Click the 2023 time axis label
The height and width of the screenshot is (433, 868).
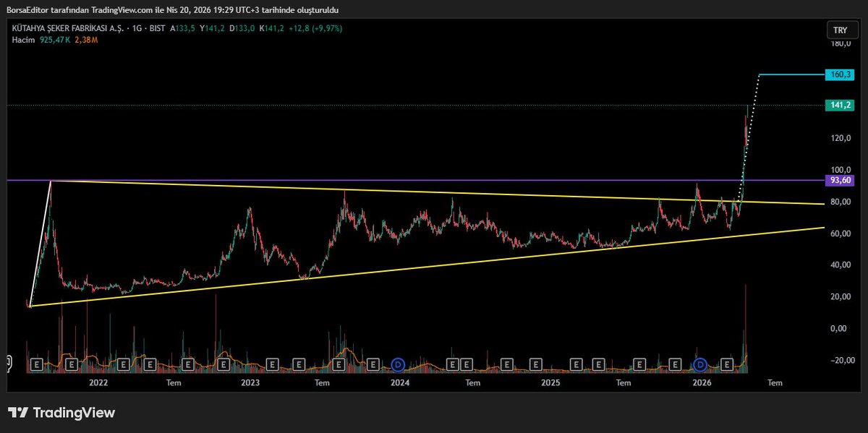250,382
